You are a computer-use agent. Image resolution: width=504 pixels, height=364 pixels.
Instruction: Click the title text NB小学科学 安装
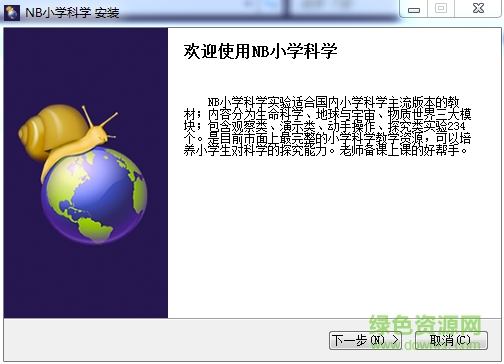coord(72,13)
